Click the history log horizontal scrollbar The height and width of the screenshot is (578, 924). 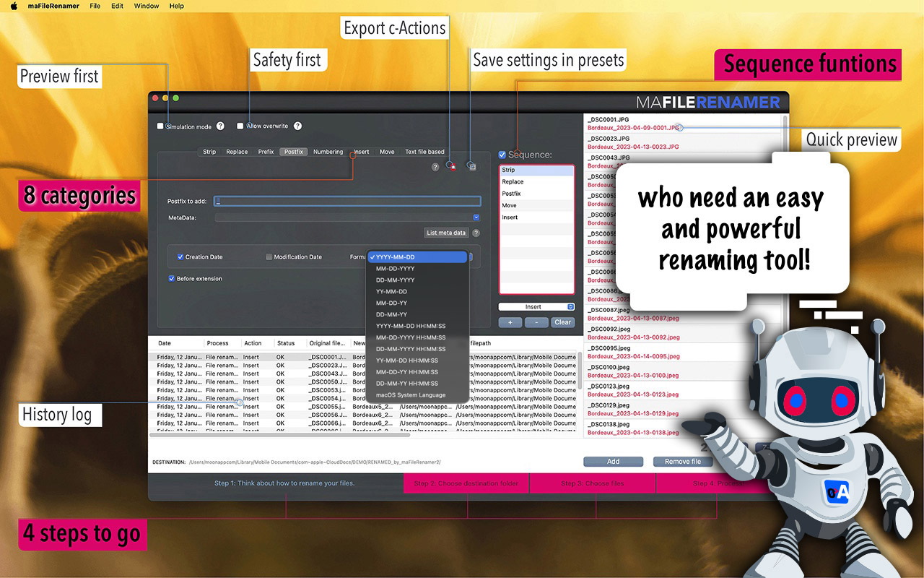click(x=280, y=435)
